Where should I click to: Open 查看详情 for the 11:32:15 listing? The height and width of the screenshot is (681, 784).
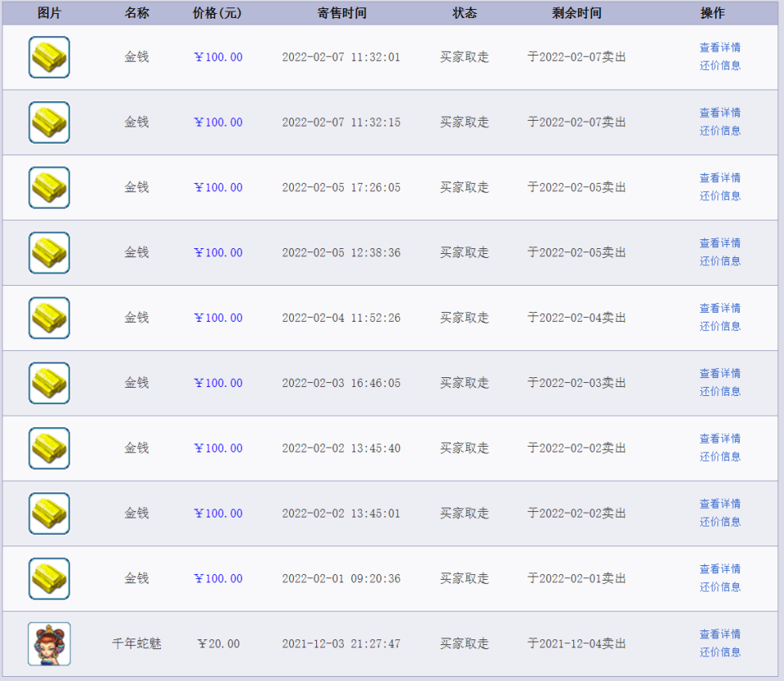[720, 113]
